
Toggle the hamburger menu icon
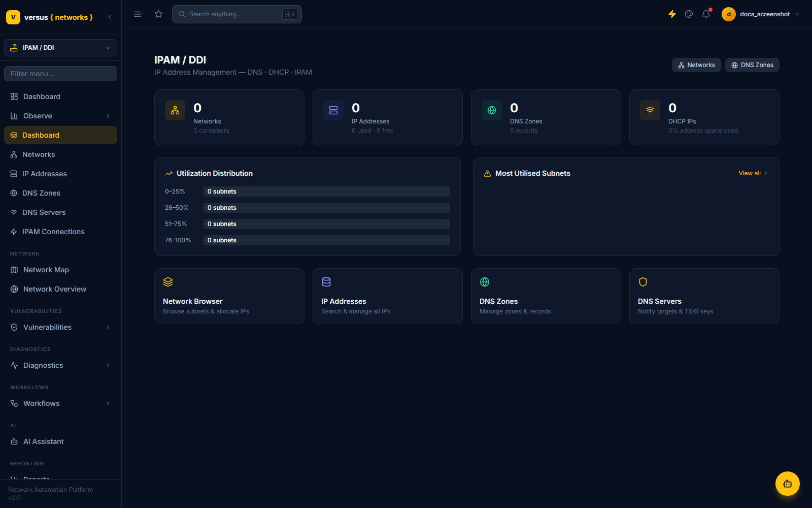pos(138,14)
